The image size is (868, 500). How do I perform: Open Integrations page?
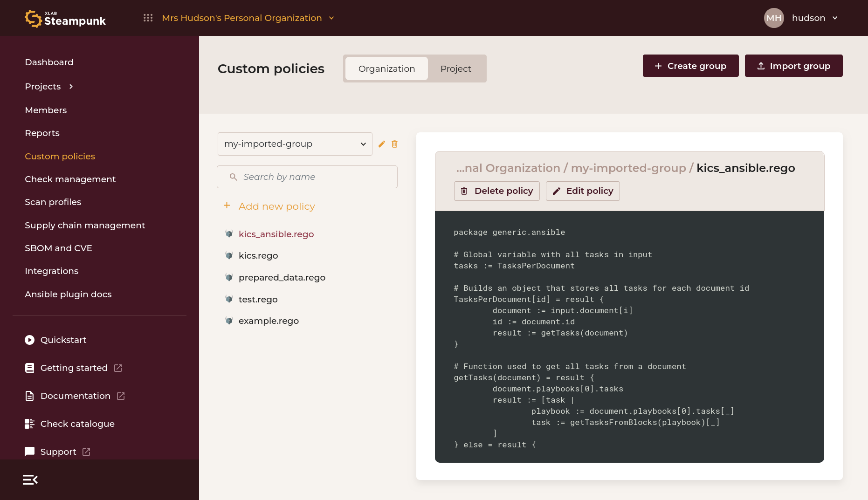[51, 271]
